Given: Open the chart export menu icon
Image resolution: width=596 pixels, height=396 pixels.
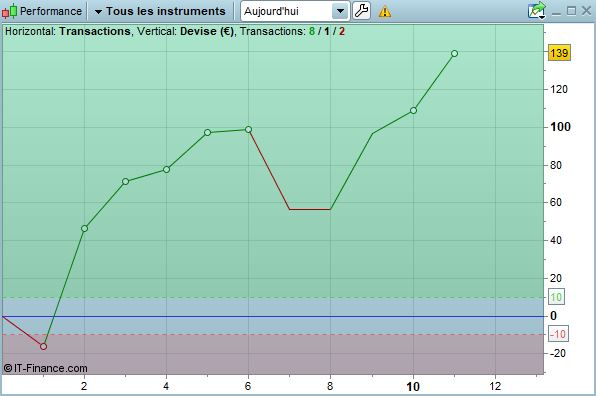Looking at the screenshot, I should 537,10.
